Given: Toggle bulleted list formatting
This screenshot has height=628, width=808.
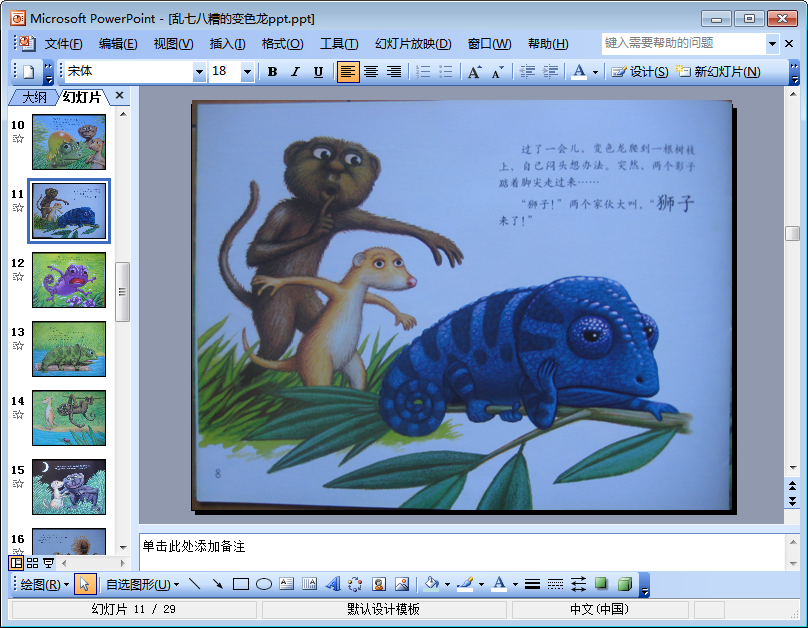Looking at the screenshot, I should (x=446, y=72).
